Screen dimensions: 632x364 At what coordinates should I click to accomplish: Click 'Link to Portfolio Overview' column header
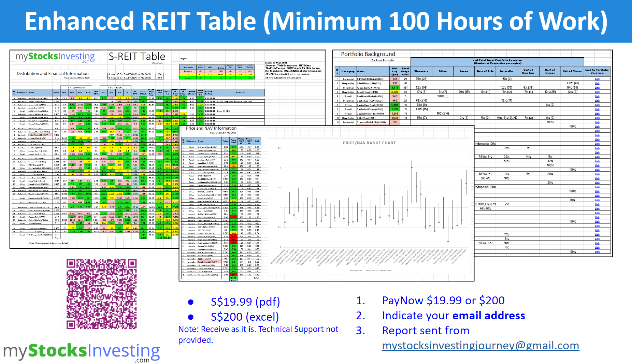597,71
